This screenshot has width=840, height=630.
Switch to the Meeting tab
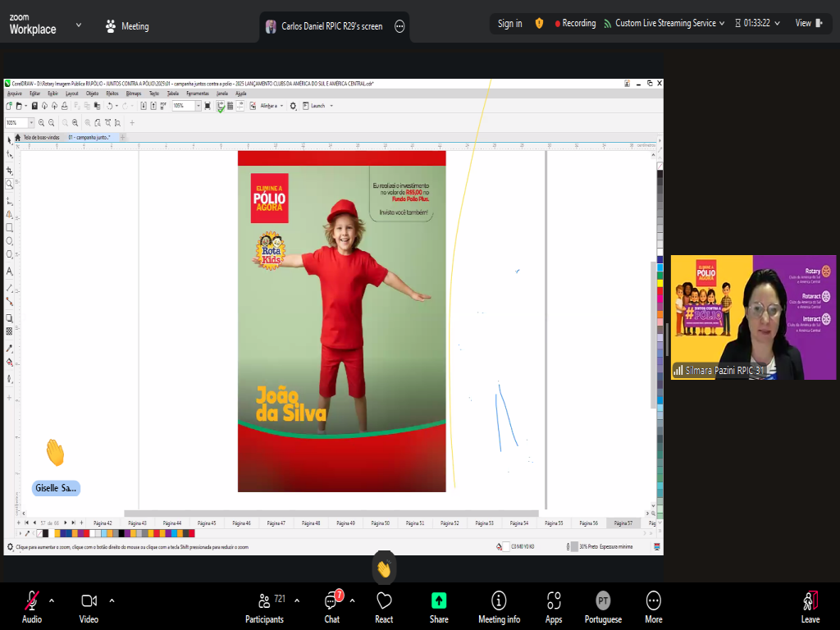point(127,26)
